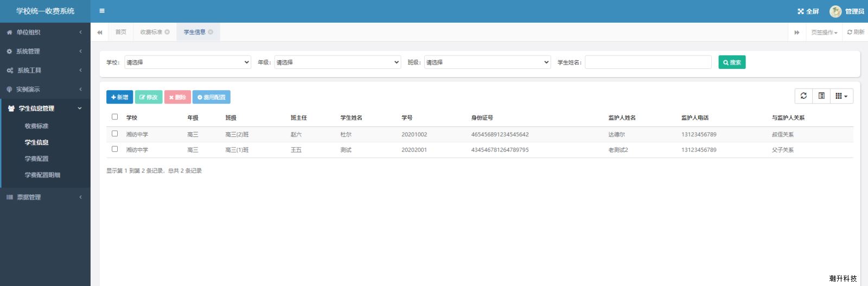Collapse the 学生信息管理 sidebar menu
Viewport: 868px width, 286px height.
[45, 108]
